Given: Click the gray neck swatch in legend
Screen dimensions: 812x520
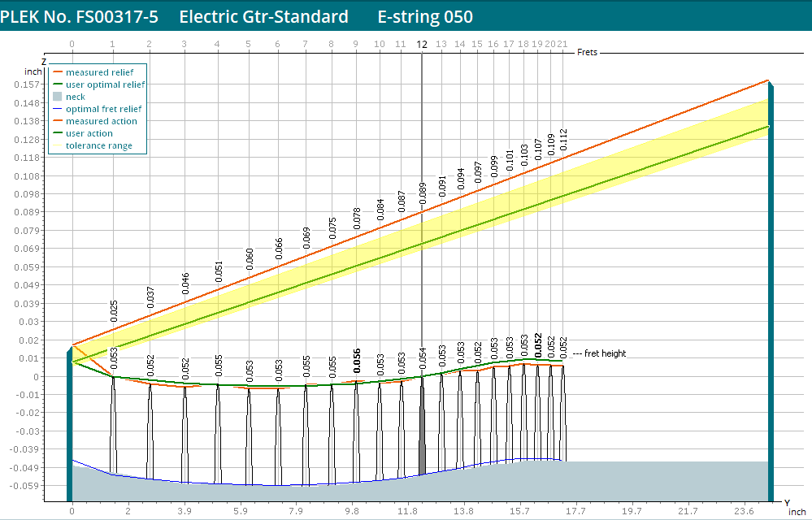Looking at the screenshot, I should pos(57,97).
